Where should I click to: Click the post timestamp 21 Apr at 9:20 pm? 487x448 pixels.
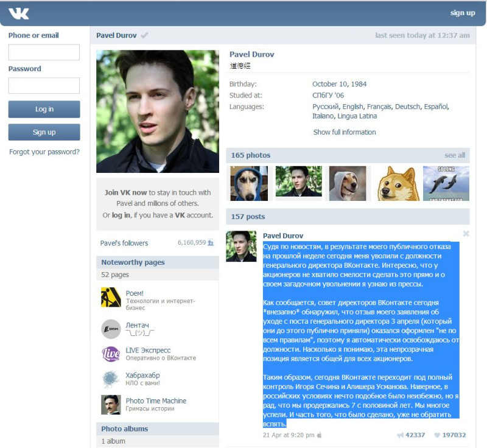coord(289,435)
